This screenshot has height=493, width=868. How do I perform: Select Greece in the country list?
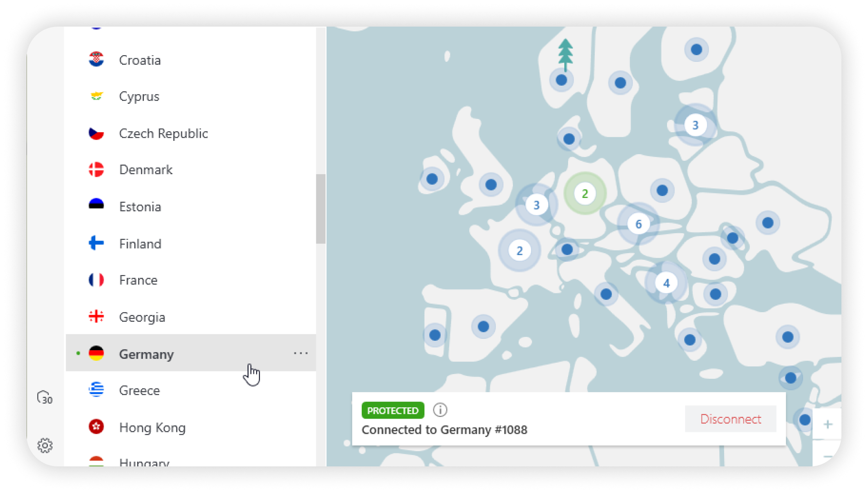[139, 390]
